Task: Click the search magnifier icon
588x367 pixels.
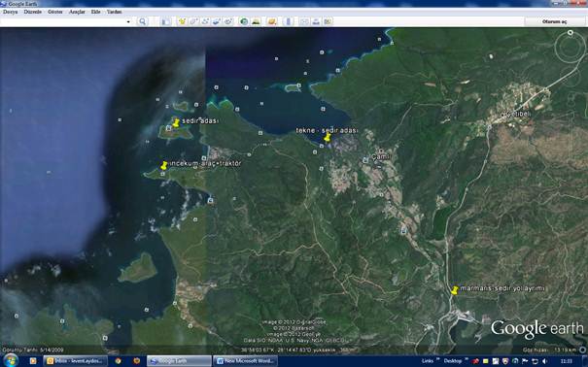Action: (143, 21)
